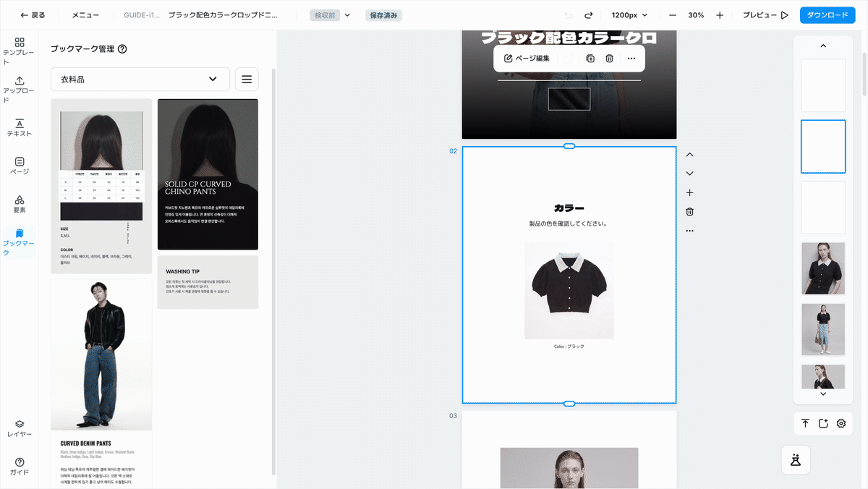Open more options in the floating page toolbar
This screenshot has height=489, width=868.
click(631, 59)
